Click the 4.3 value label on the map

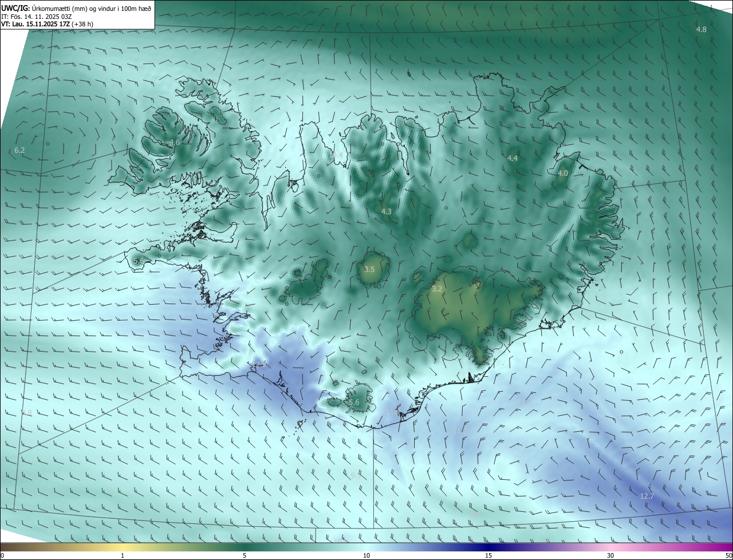click(x=387, y=211)
